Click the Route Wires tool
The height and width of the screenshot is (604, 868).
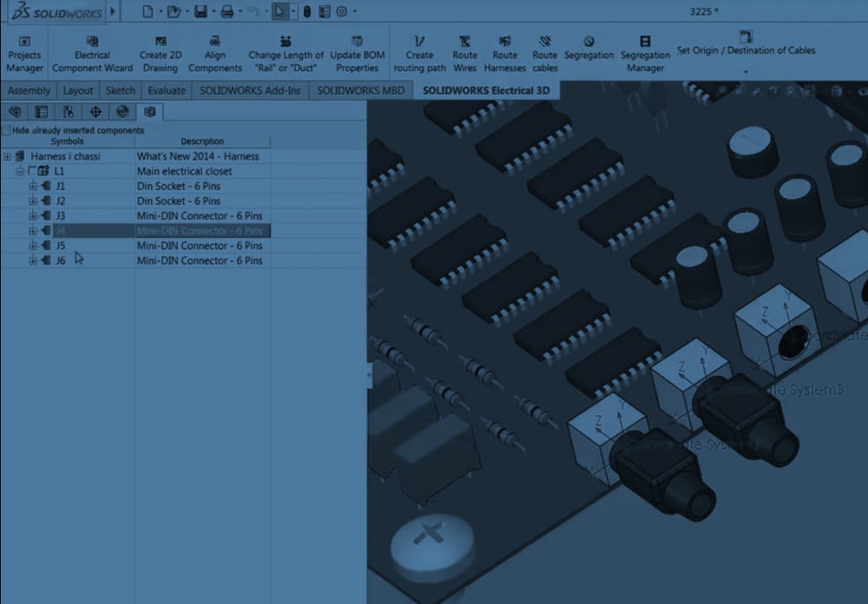coord(465,54)
